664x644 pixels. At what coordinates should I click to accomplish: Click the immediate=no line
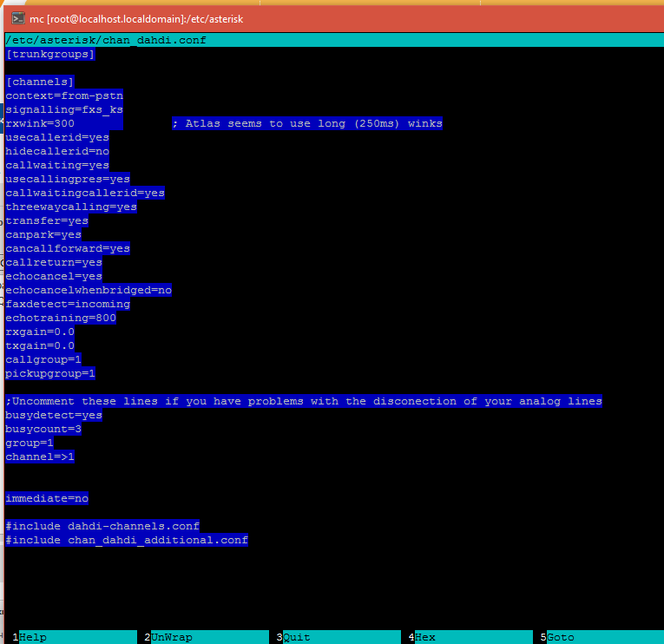tap(47, 499)
